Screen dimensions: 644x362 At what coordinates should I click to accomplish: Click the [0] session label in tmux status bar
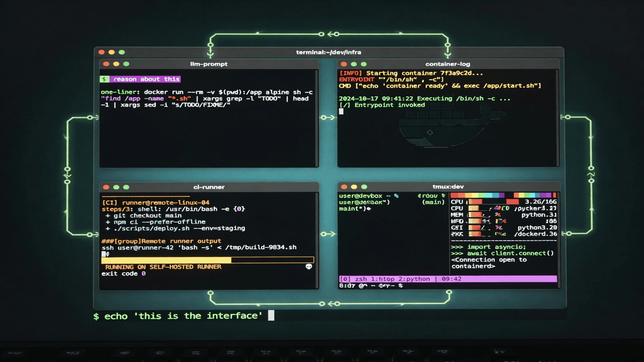point(345,279)
